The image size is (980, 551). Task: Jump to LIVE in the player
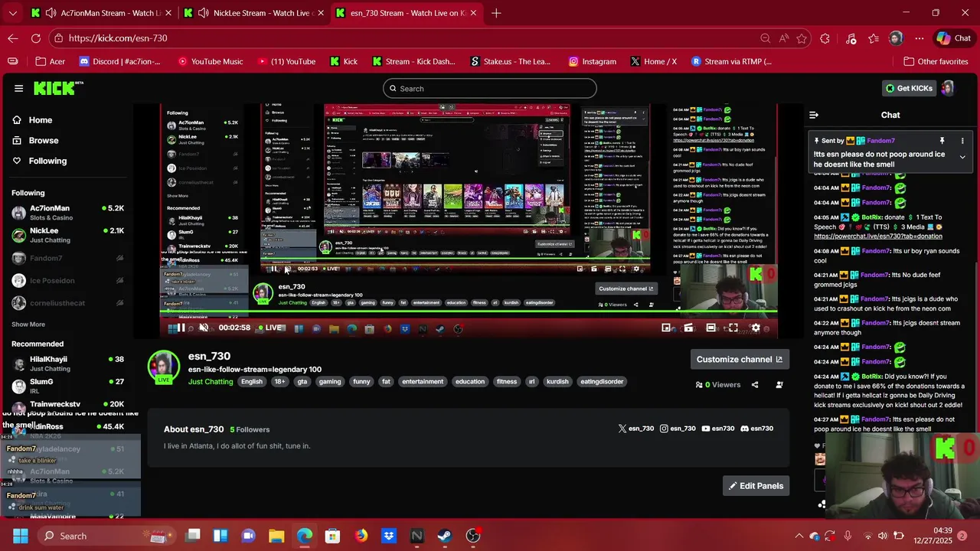pyautogui.click(x=272, y=328)
